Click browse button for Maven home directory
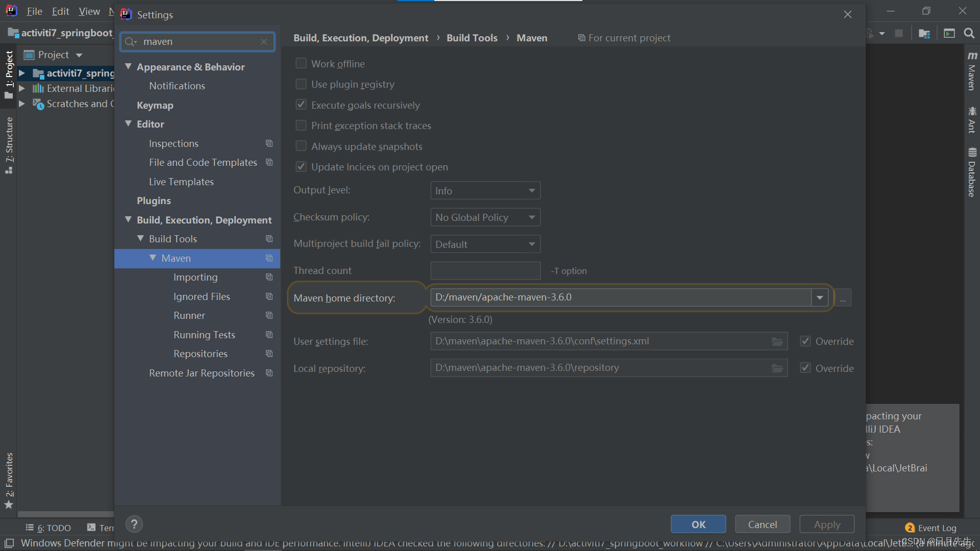Screen dimensions: 980x551 (843, 297)
